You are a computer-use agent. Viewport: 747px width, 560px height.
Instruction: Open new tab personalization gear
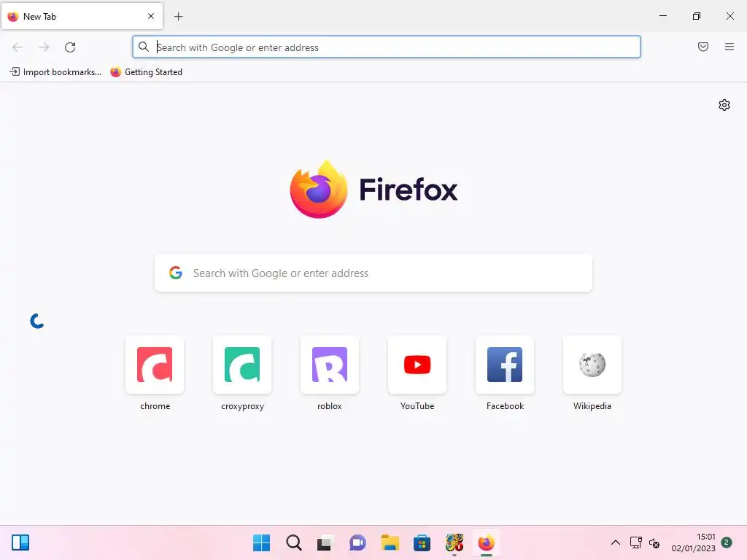(724, 105)
